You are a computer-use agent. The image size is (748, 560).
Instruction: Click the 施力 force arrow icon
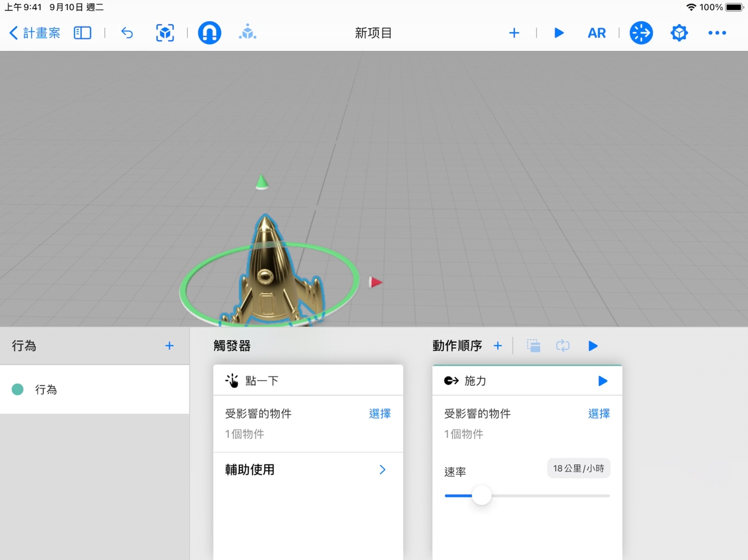(x=451, y=381)
